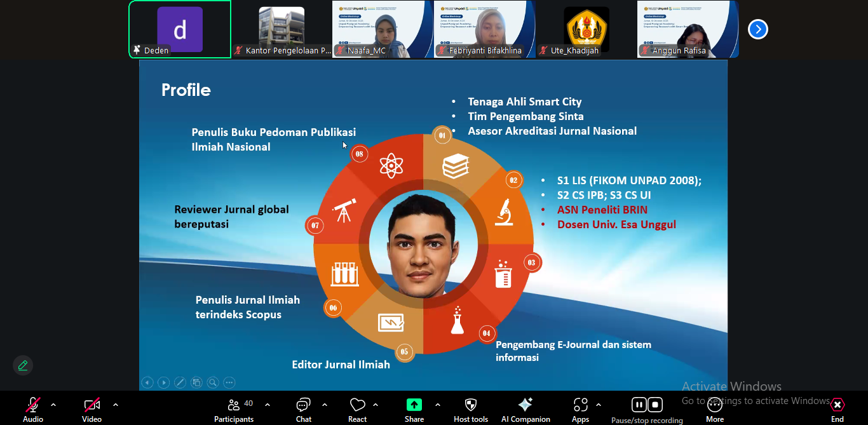Image resolution: width=868 pixels, height=425 pixels.
Task: Click 'Reviewer Jurnal global bereputasi' text
Action: [x=231, y=217]
